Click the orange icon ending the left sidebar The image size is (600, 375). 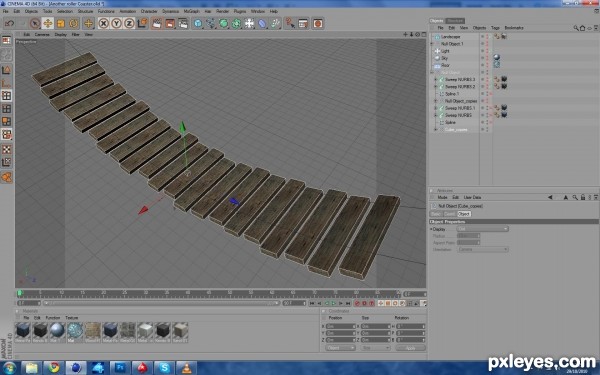pyautogui.click(x=7, y=177)
